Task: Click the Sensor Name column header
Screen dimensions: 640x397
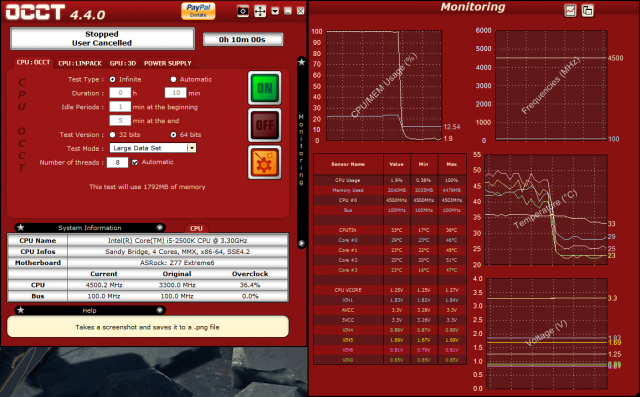Action: [x=348, y=164]
